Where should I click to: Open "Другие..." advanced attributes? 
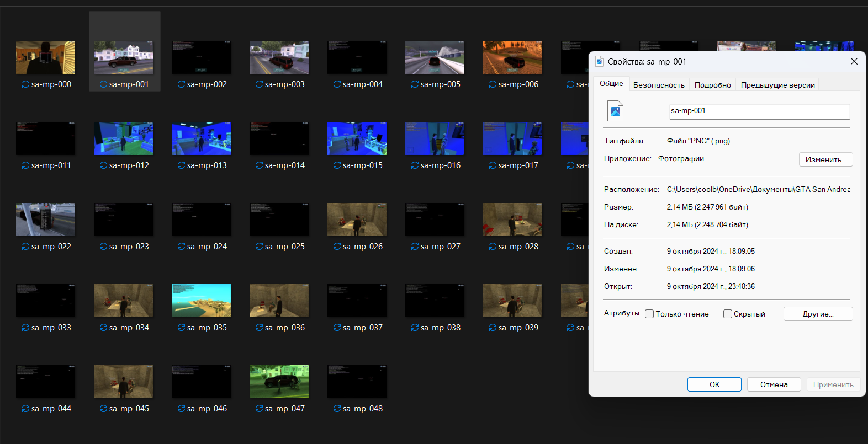click(818, 314)
